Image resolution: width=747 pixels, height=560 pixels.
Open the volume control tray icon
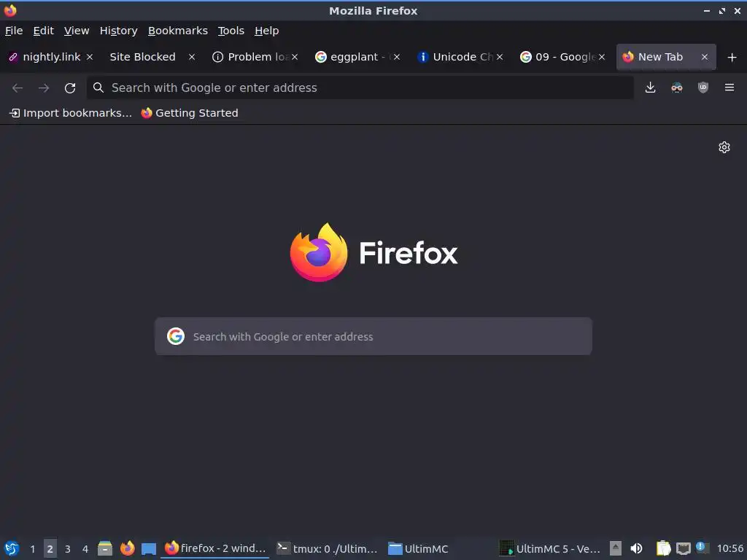pyautogui.click(x=636, y=548)
